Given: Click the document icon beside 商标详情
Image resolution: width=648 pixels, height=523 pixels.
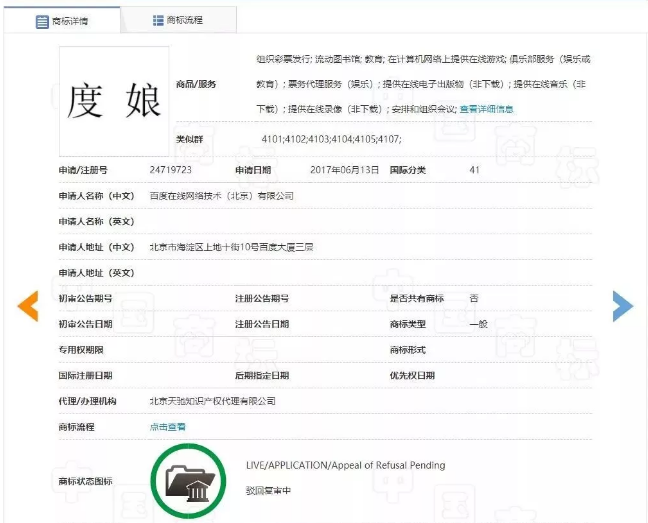Looking at the screenshot, I should coord(43,21).
